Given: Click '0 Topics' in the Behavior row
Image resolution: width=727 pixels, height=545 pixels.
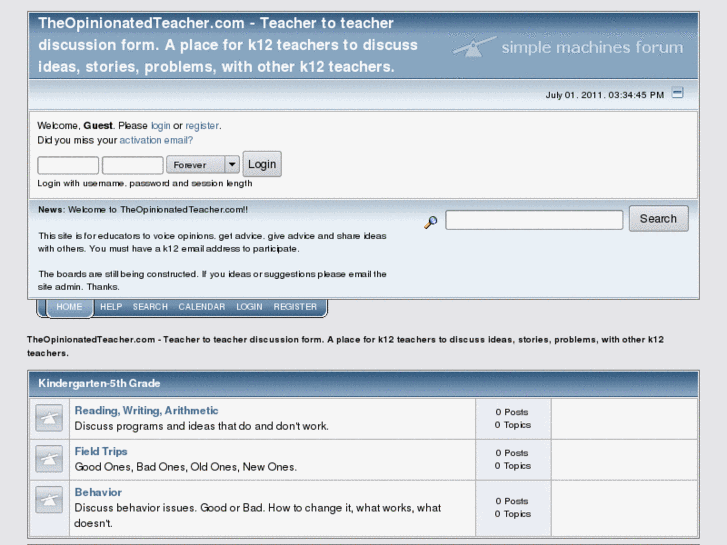Looking at the screenshot, I should [513, 514].
